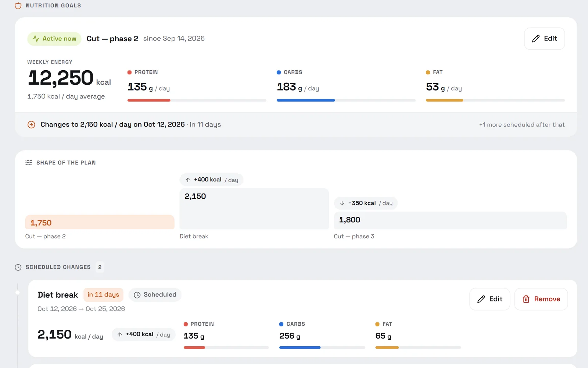Click the red dot beside the top Protein label
588x368 pixels.
pyautogui.click(x=129, y=72)
